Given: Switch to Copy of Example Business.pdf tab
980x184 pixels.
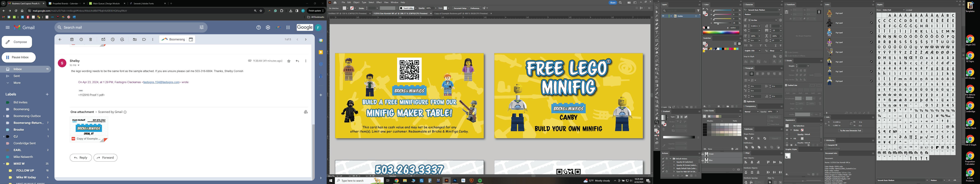Looking at the screenshot, I should click(x=461, y=13).
